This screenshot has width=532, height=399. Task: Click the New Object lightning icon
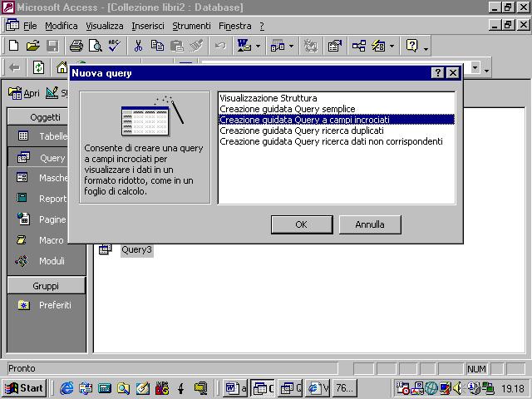(378, 46)
